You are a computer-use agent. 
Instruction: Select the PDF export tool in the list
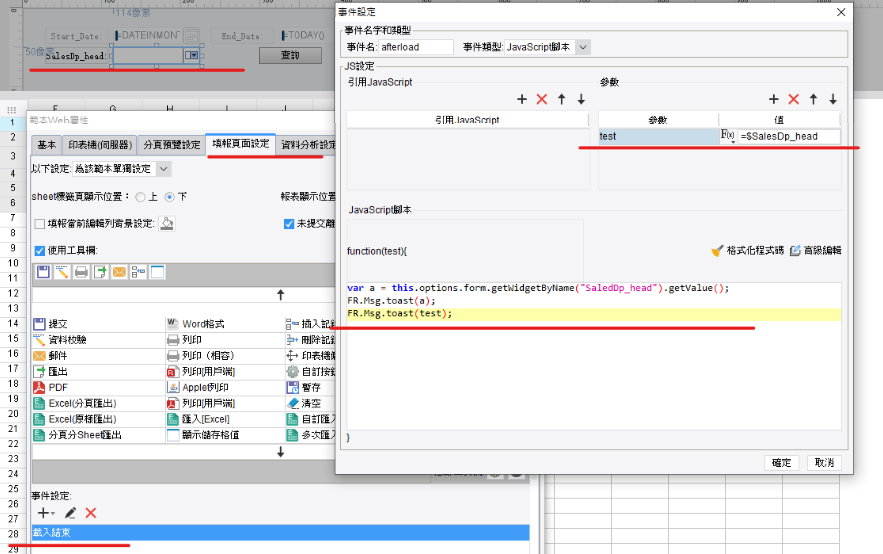tap(51, 387)
